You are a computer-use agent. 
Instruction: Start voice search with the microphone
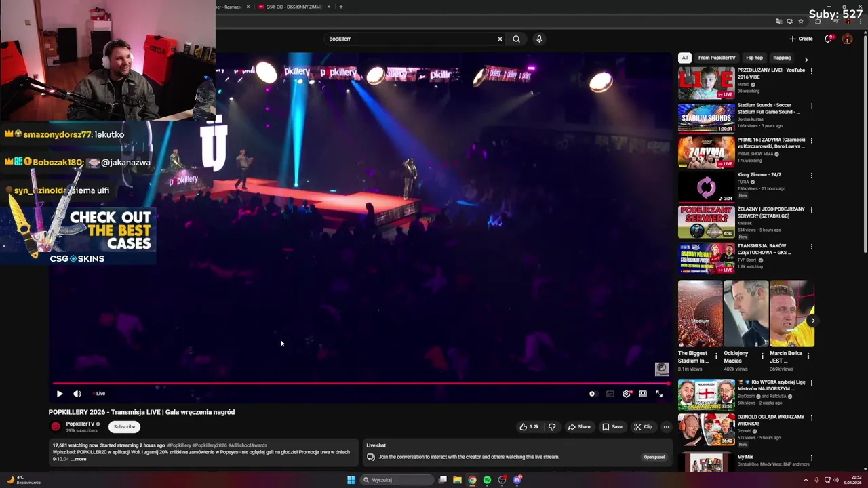click(539, 39)
